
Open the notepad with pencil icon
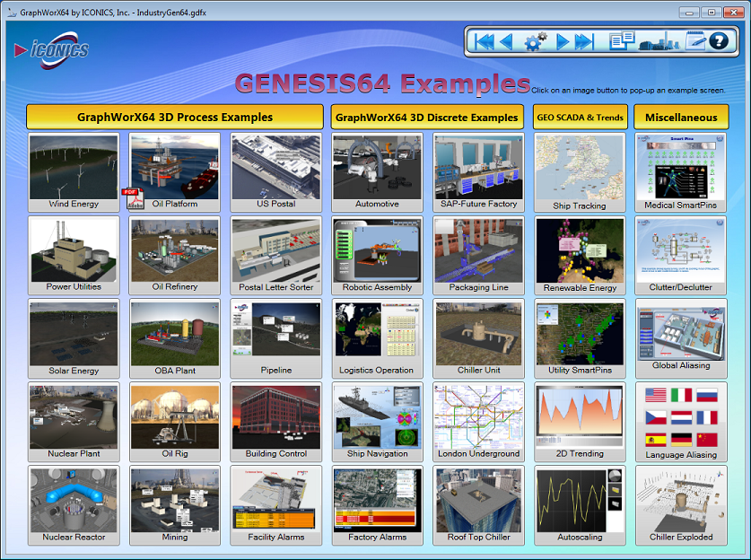pos(695,40)
